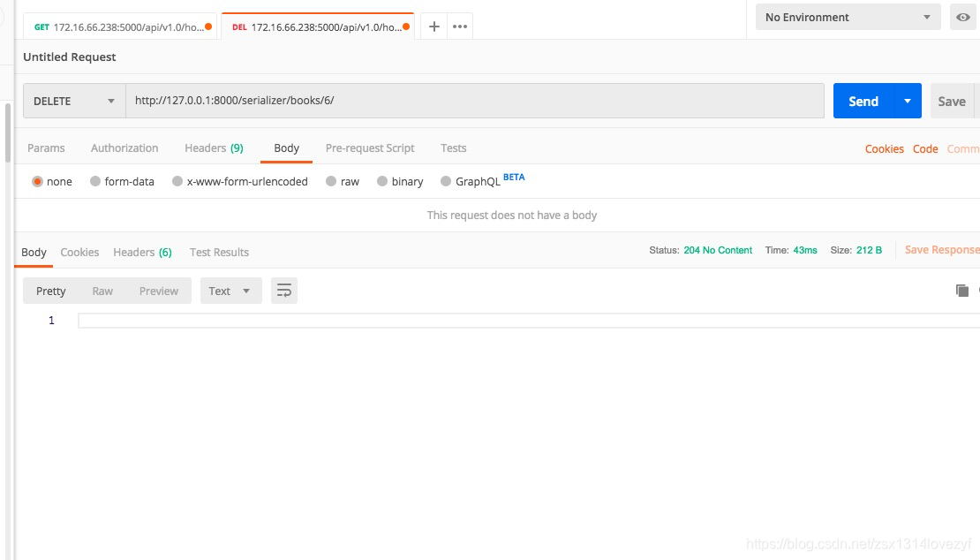Open the Cookies link near Code

pyautogui.click(x=885, y=148)
